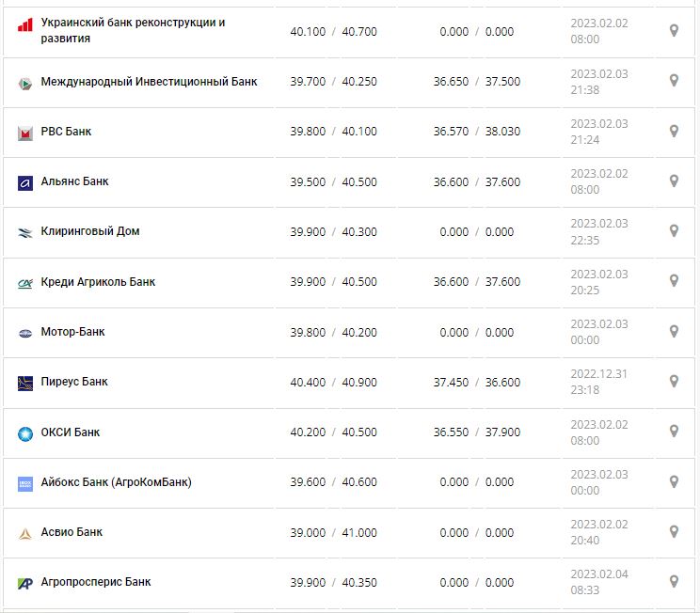The image size is (700, 613).
Task: Open map pin for Мотор-Банк
Action: (x=674, y=331)
